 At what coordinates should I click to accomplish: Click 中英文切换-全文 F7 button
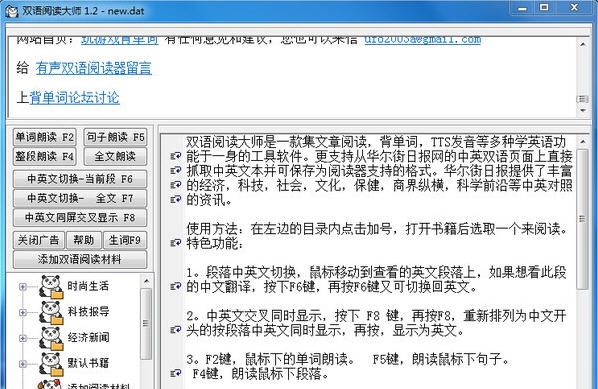(80, 198)
